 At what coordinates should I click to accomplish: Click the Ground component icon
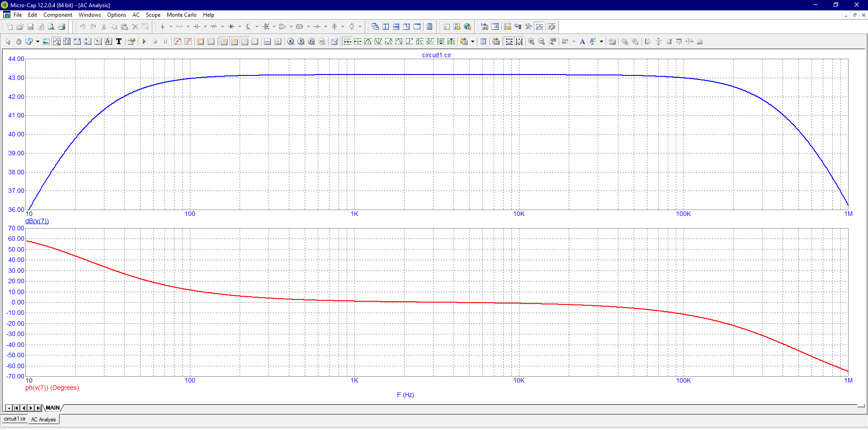coord(162,27)
